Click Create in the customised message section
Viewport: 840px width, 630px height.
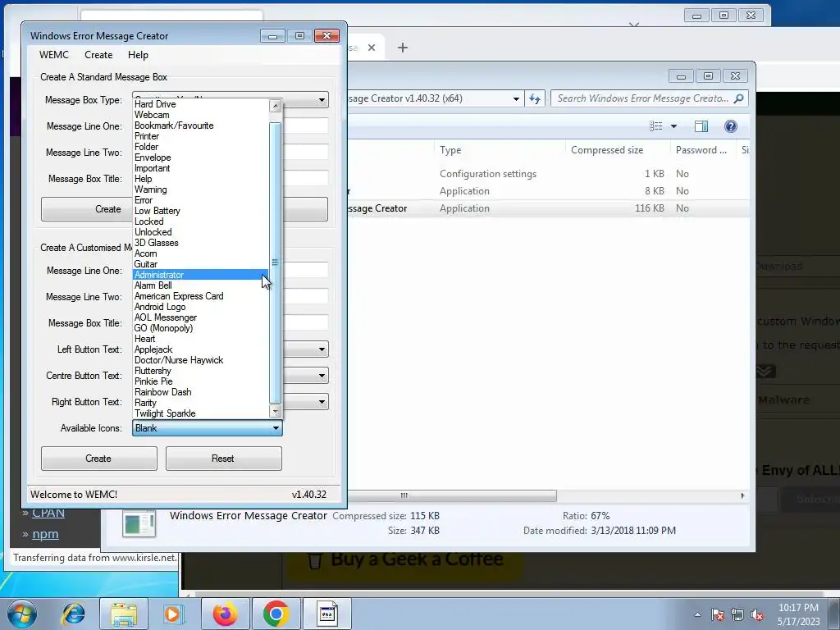tap(98, 459)
